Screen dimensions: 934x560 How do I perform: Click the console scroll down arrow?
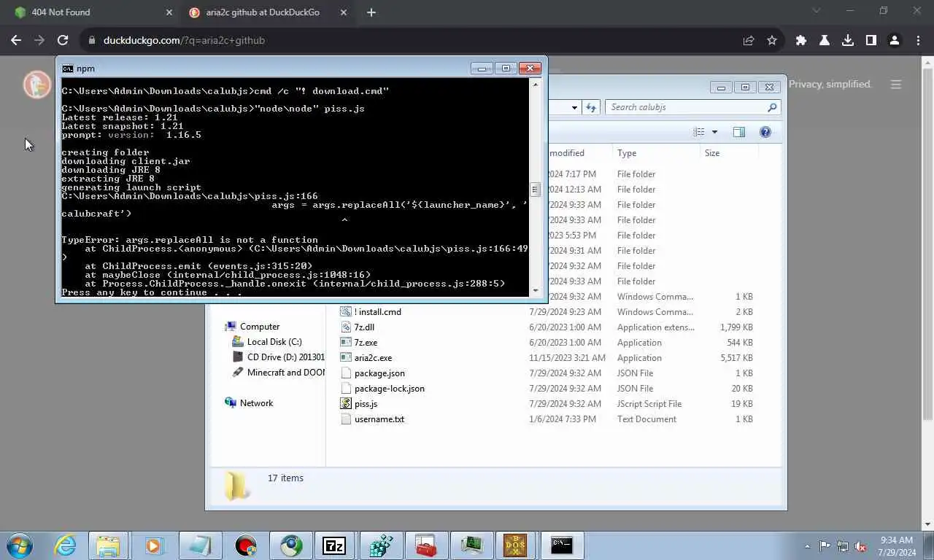click(x=535, y=290)
